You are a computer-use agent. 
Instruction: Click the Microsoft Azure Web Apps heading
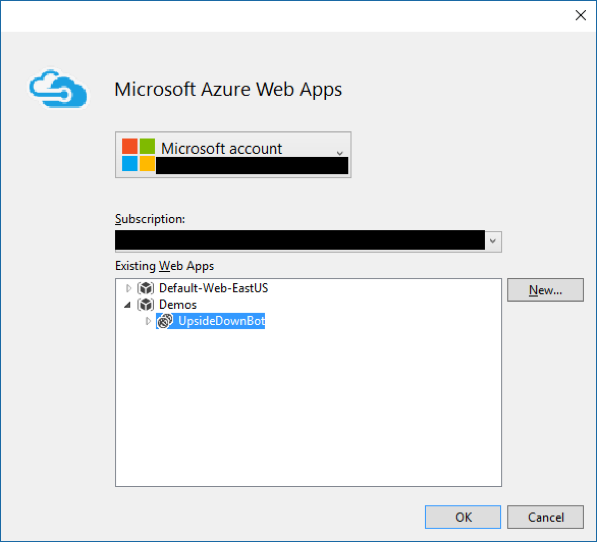coord(228,90)
